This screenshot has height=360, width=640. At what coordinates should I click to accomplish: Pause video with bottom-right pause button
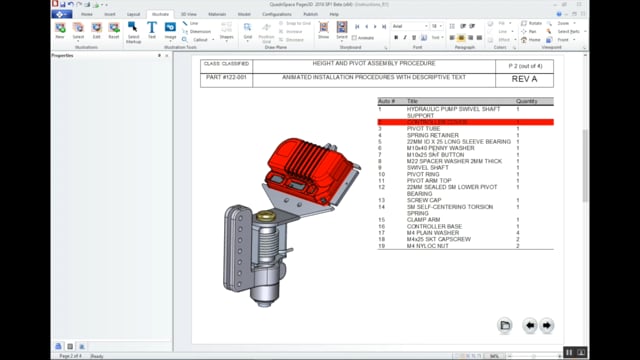569,352
